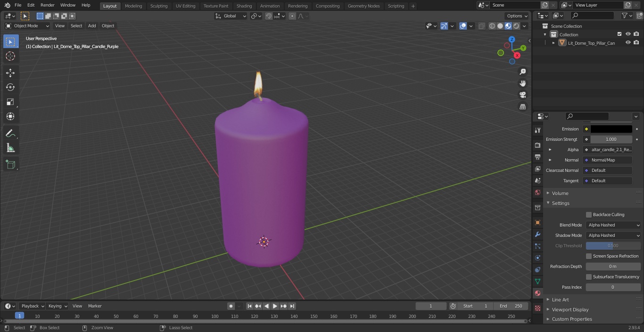Open the Texture properties tab

(537, 308)
